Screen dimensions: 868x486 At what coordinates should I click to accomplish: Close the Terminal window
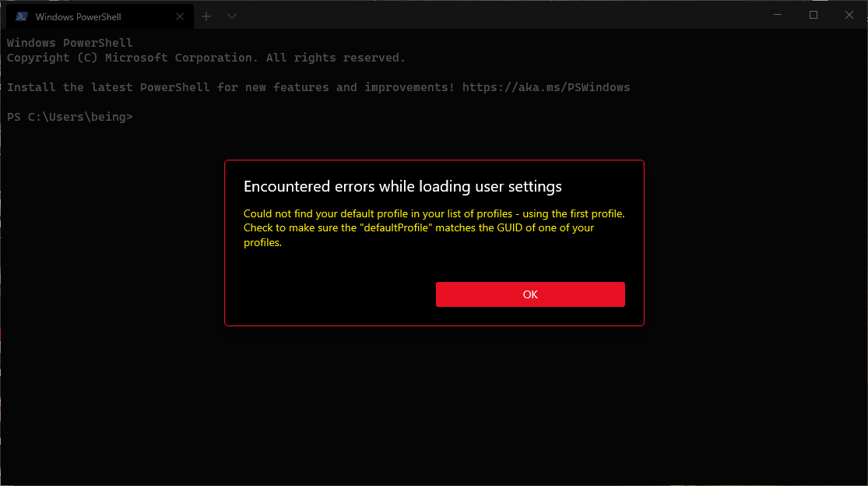click(x=849, y=15)
